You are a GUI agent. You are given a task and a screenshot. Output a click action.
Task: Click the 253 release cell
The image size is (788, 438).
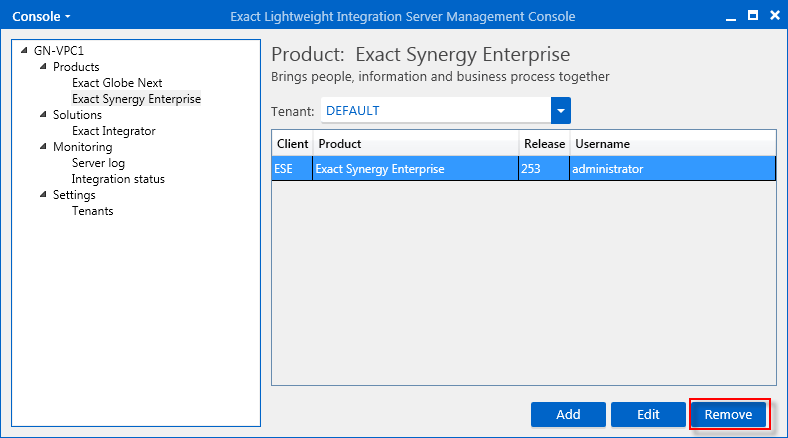point(544,169)
